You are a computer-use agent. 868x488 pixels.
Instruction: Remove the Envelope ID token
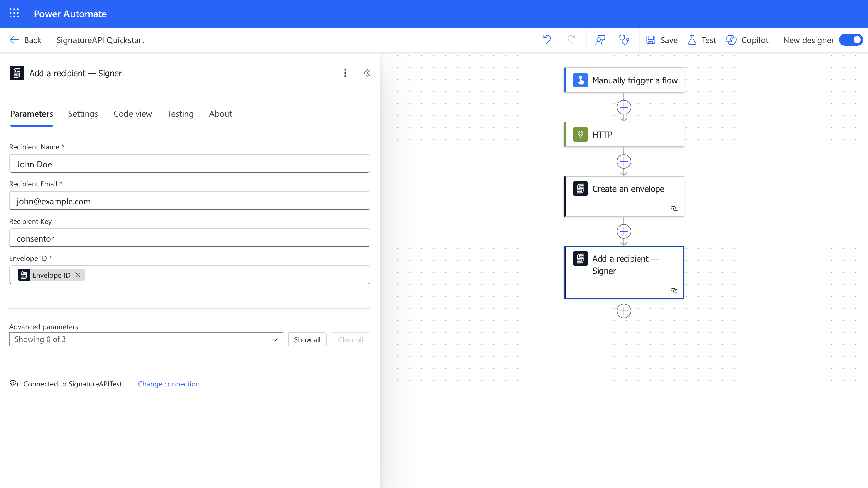tap(78, 275)
